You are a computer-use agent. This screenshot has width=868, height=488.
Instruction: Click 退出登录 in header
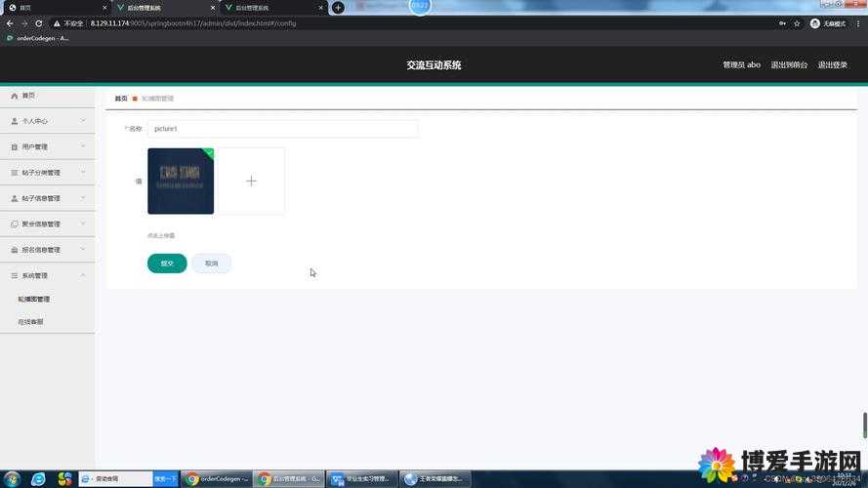tap(833, 64)
